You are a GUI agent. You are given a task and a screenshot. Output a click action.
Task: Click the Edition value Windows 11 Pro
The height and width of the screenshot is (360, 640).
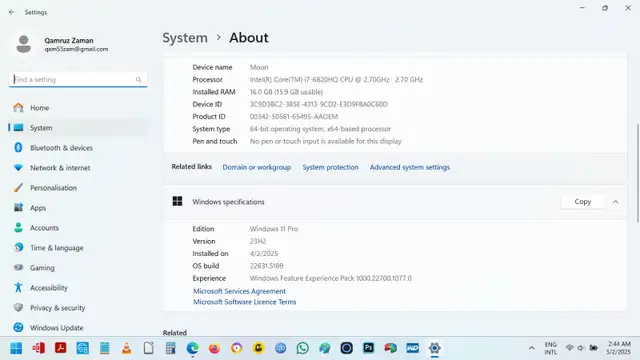click(274, 229)
